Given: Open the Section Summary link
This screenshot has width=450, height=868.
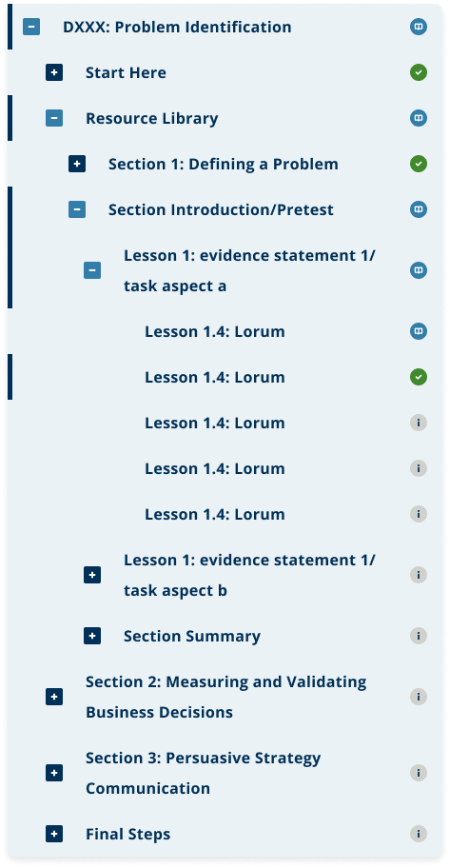Looking at the screenshot, I should pyautogui.click(x=192, y=636).
